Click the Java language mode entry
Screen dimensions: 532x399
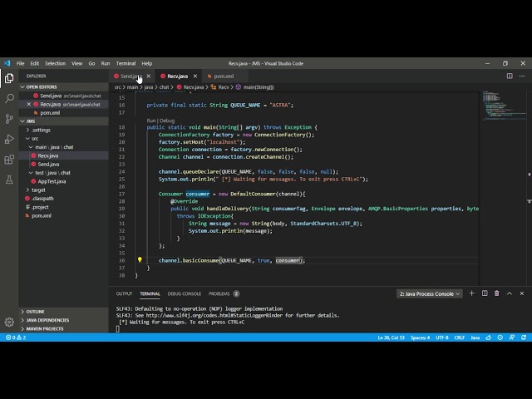point(475,337)
